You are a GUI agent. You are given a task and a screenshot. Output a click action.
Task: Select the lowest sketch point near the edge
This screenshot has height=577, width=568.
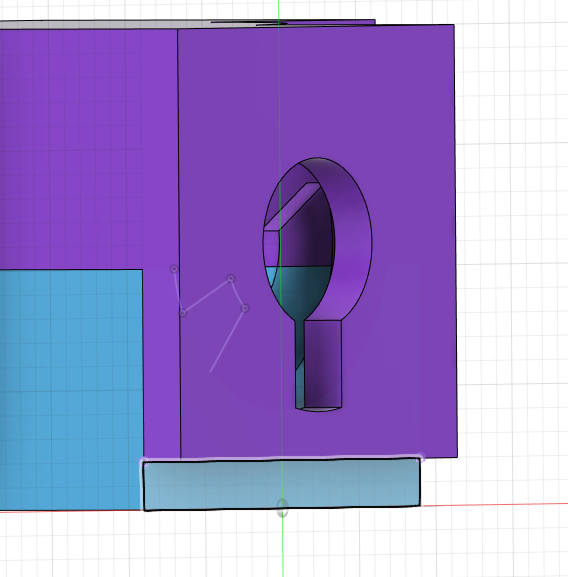[x=183, y=313]
